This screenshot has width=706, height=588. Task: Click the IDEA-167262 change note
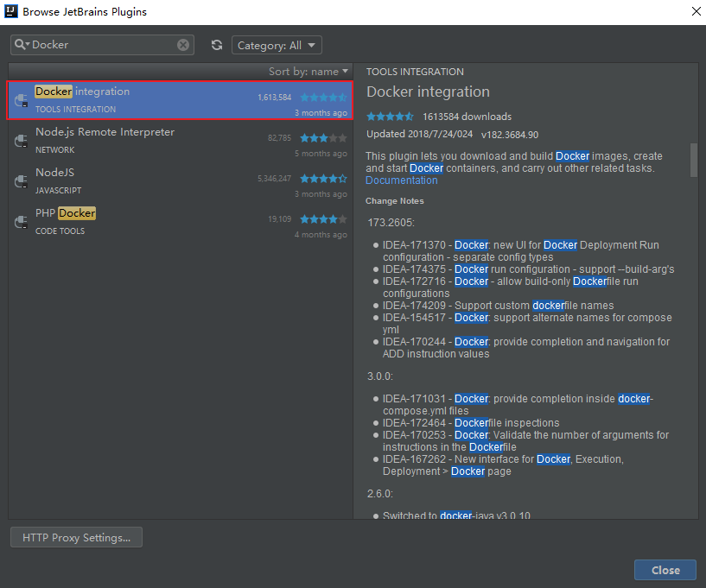tap(503, 465)
